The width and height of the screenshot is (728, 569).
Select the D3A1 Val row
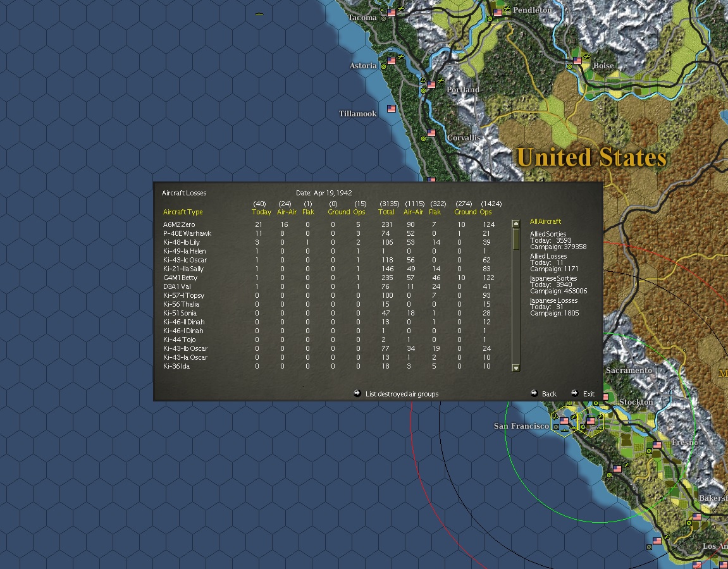click(330, 286)
